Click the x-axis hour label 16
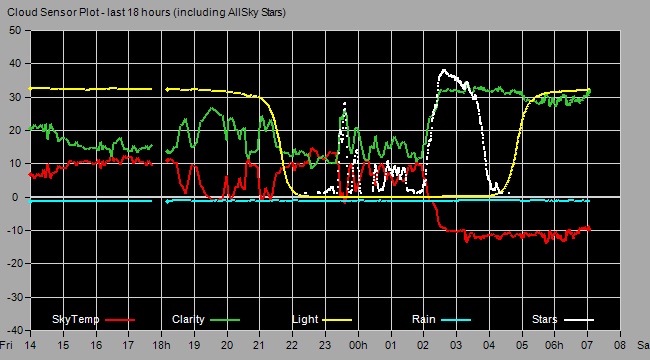Image resolution: width=650 pixels, height=360 pixels. pyautogui.click(x=96, y=345)
